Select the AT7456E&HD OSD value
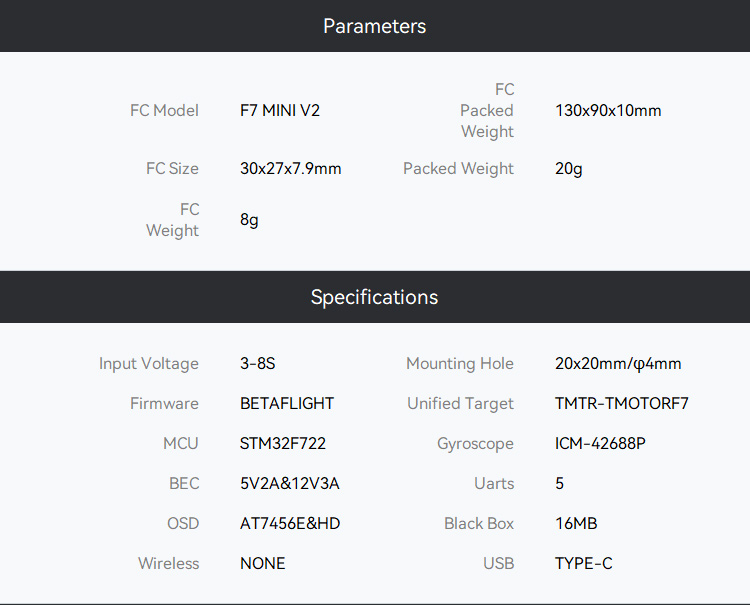The image size is (750, 605). (290, 523)
